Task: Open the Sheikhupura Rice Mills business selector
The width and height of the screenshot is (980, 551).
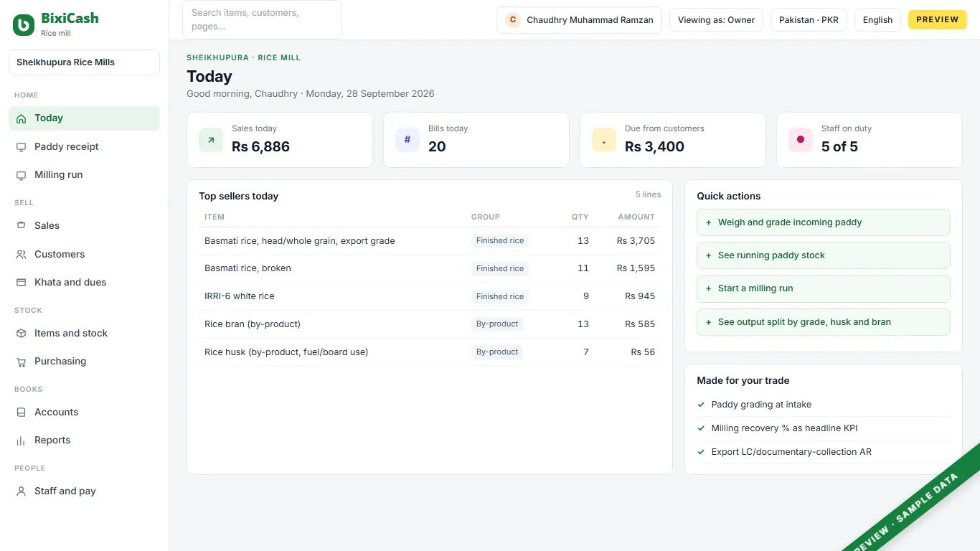Action: click(x=84, y=62)
